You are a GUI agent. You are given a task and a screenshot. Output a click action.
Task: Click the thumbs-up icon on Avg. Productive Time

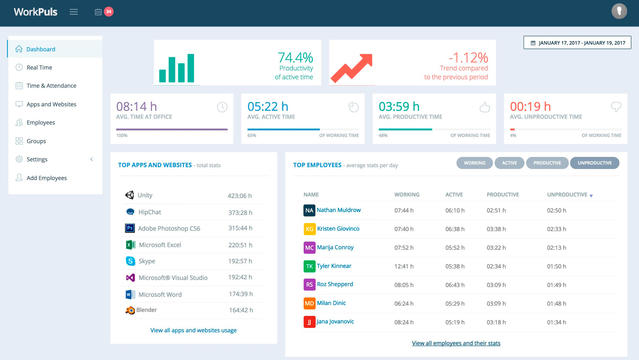click(485, 107)
